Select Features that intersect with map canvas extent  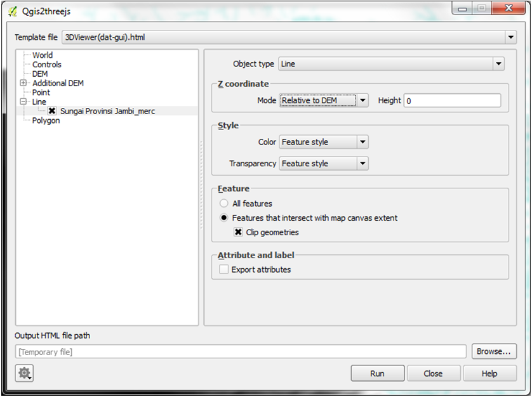[223, 218]
